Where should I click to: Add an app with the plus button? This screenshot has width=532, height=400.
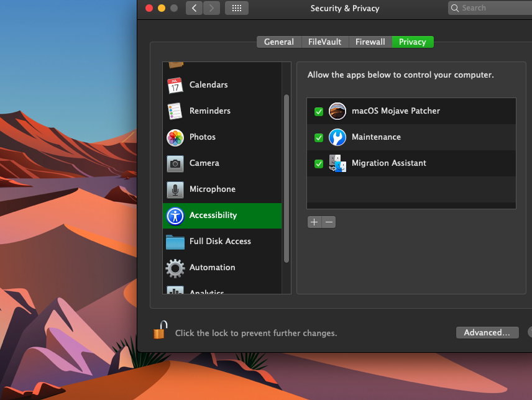point(314,222)
